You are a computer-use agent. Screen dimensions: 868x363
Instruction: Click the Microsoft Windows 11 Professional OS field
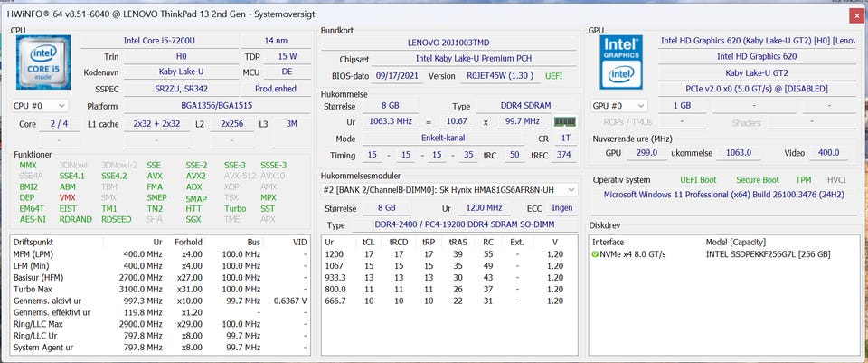coord(724,195)
